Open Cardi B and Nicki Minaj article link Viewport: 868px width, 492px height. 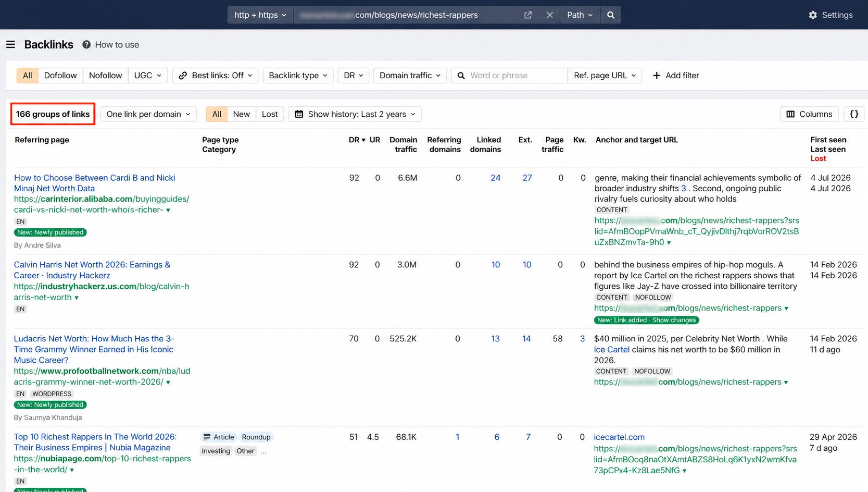tap(94, 183)
